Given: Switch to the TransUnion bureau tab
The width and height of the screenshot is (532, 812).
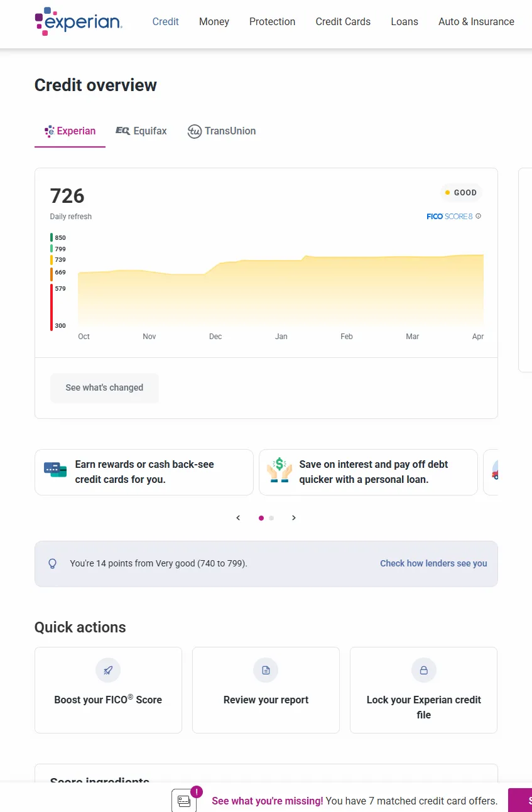Looking at the screenshot, I should tap(222, 131).
